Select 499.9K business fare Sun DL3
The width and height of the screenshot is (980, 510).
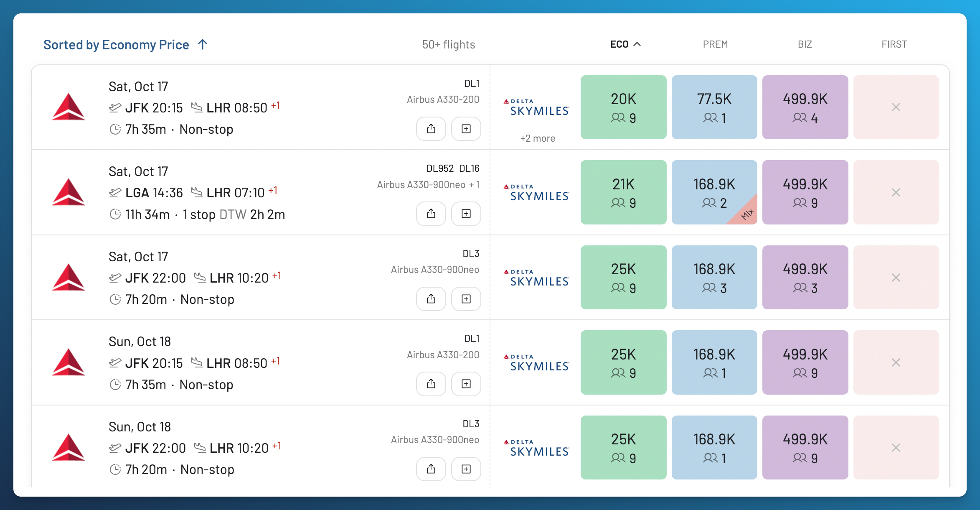click(805, 448)
